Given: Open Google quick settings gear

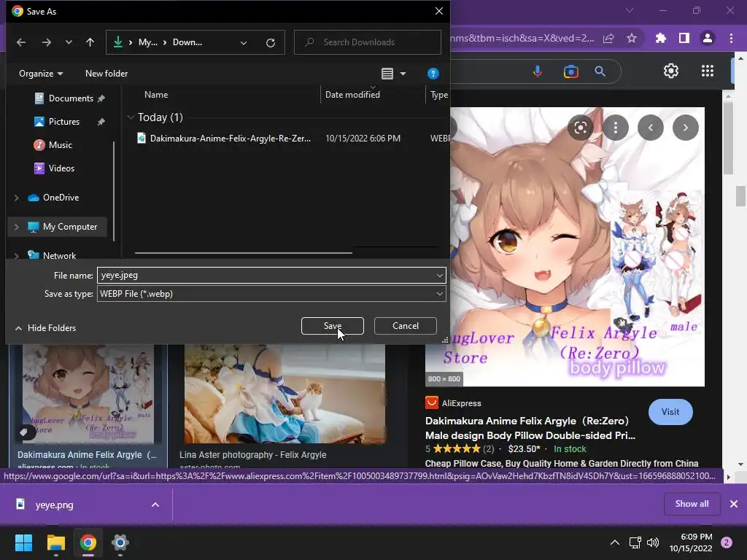Looking at the screenshot, I should [x=671, y=71].
